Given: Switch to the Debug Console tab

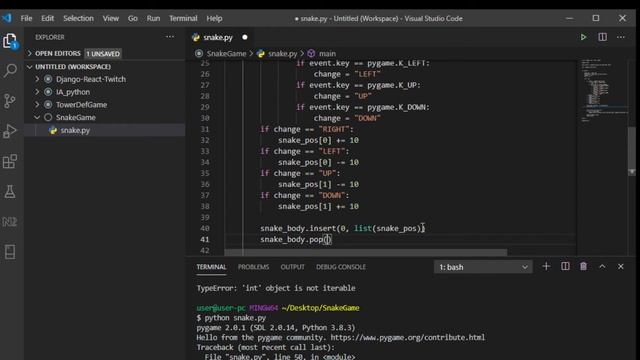Looking at the screenshot, I should click(340, 267).
